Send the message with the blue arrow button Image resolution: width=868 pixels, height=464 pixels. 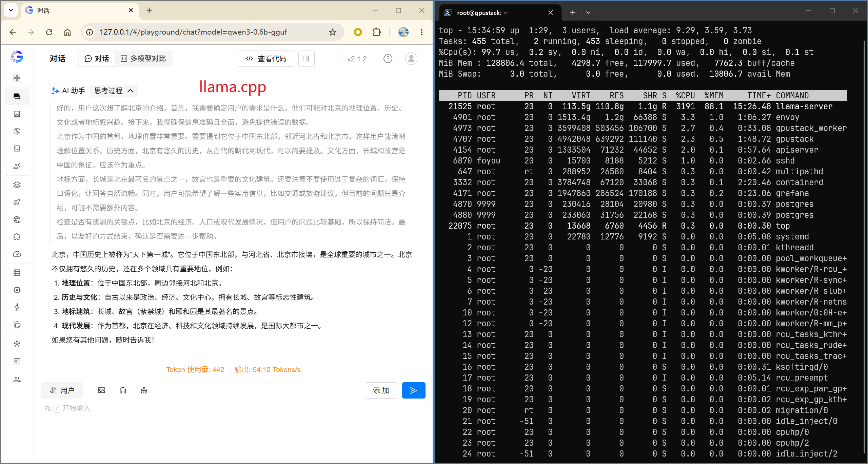point(413,390)
